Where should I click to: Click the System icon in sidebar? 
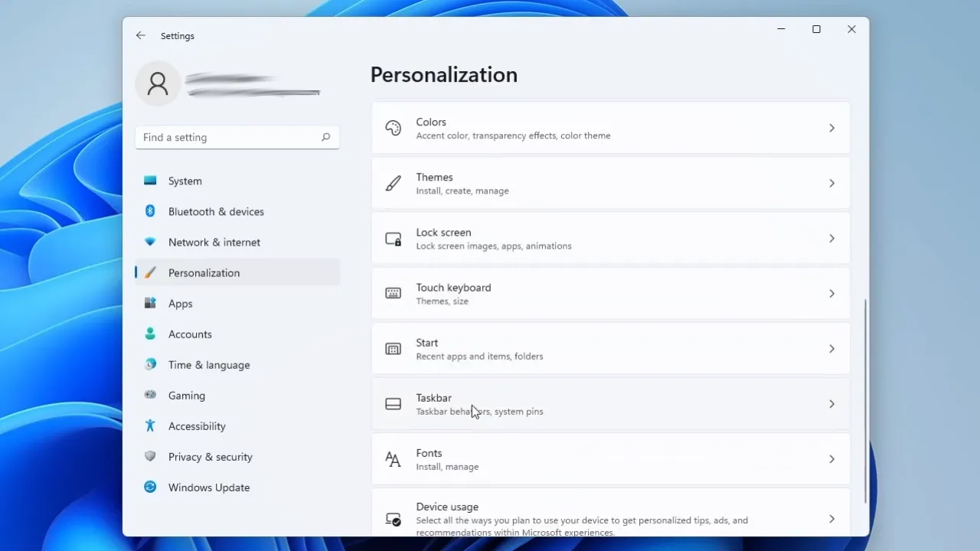[x=150, y=181]
